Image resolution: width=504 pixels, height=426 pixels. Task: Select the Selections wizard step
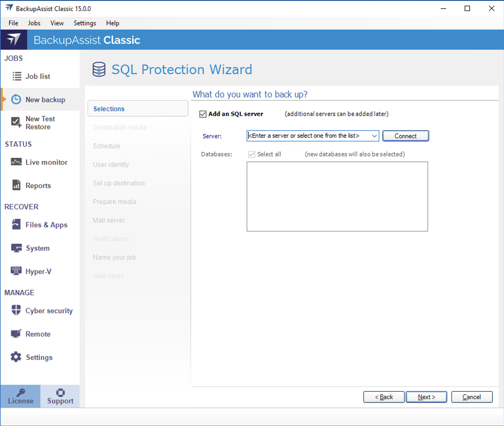tap(138, 109)
